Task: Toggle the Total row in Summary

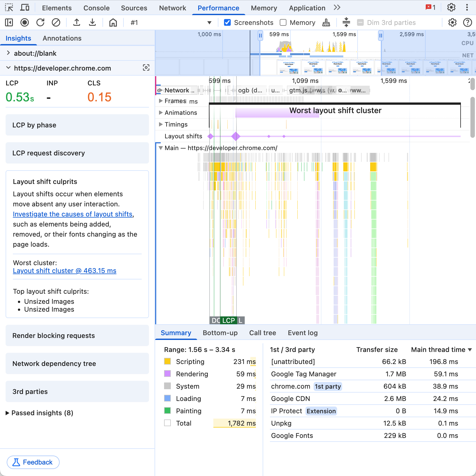Action: point(167,423)
